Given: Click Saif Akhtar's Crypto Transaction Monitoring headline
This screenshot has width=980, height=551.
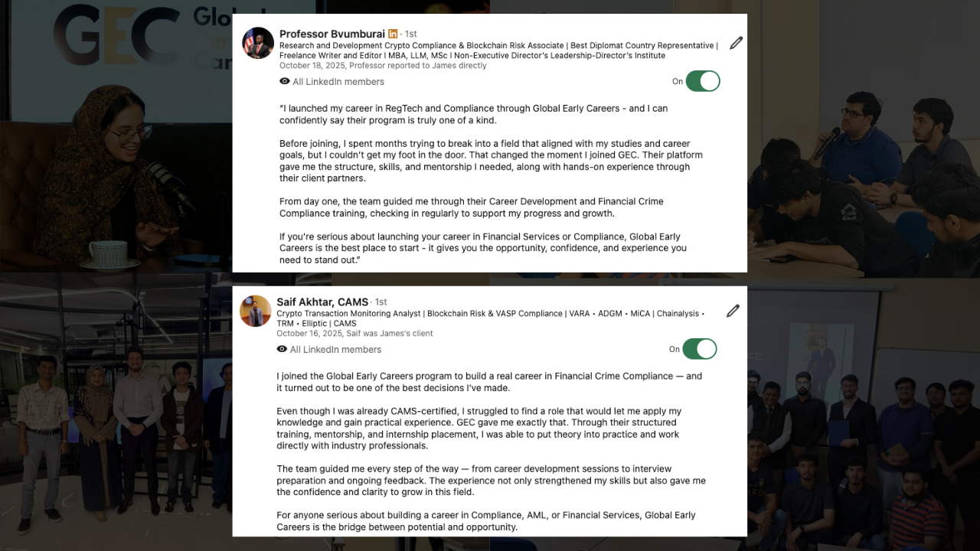Looking at the screenshot, I should [491, 318].
